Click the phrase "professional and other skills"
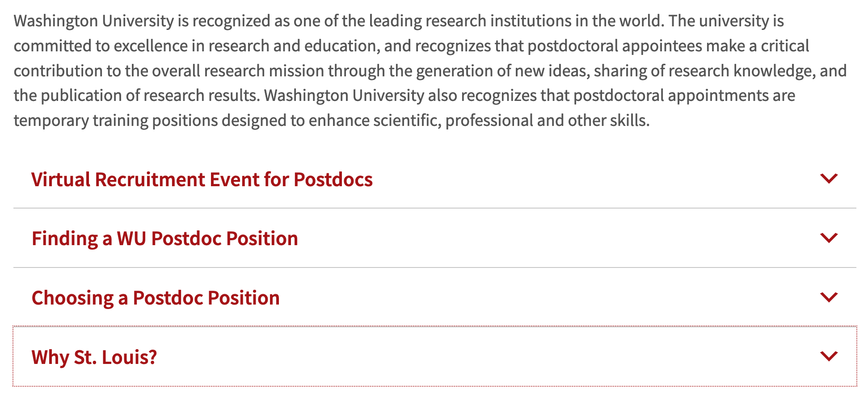The height and width of the screenshot is (401, 868). 547,121
